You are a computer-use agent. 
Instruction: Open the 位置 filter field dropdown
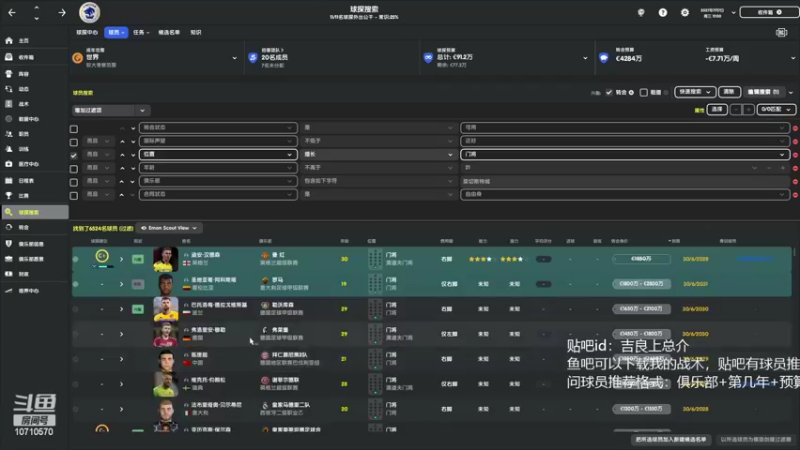(218, 154)
